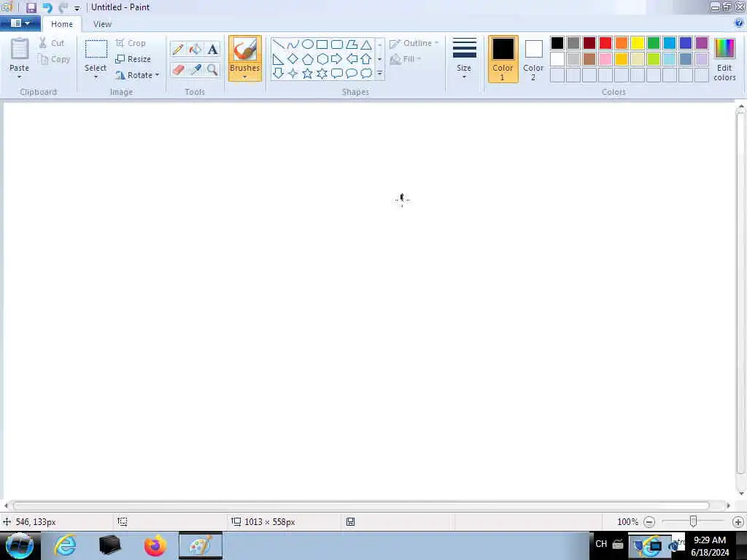Screen dimensions: 747x560
Task: Choose the Hexagon shape
Action: [x=322, y=59]
